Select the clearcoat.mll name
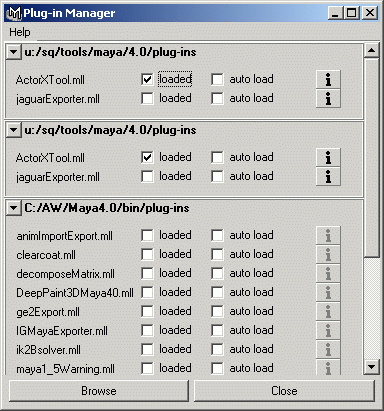Image resolution: width=384 pixels, height=411 pixels. [x=46, y=255]
